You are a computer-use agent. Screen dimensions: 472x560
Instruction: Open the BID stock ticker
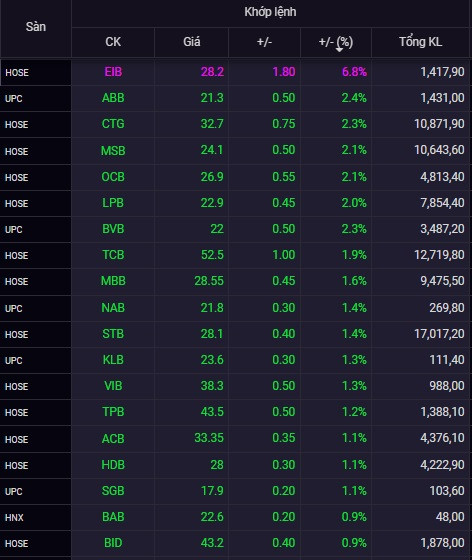tap(113, 543)
